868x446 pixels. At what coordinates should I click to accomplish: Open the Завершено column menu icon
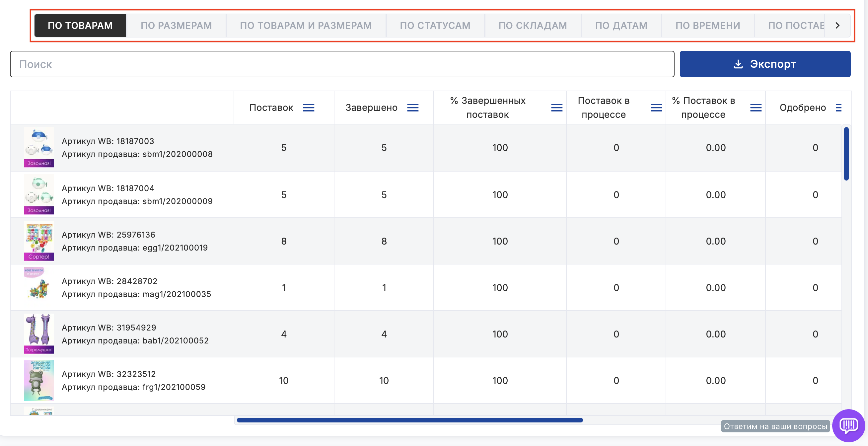point(412,108)
